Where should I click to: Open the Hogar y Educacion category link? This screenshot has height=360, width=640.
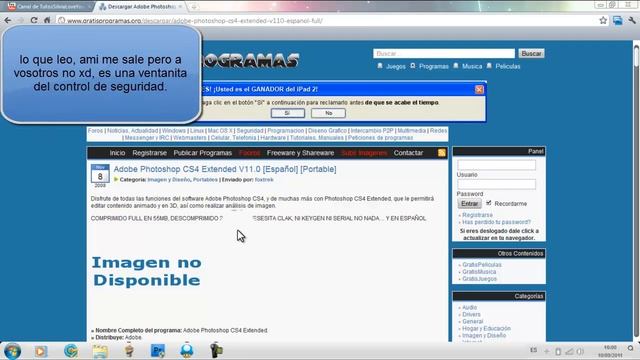tap(486, 328)
